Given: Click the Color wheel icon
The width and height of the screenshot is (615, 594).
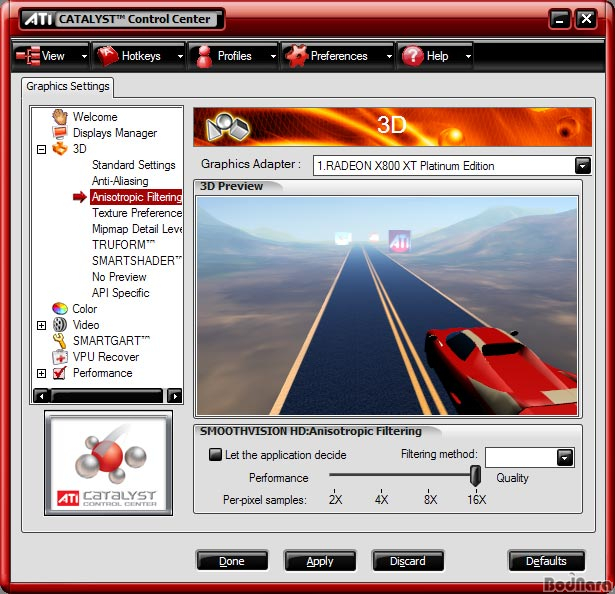Looking at the screenshot, I should [x=60, y=309].
